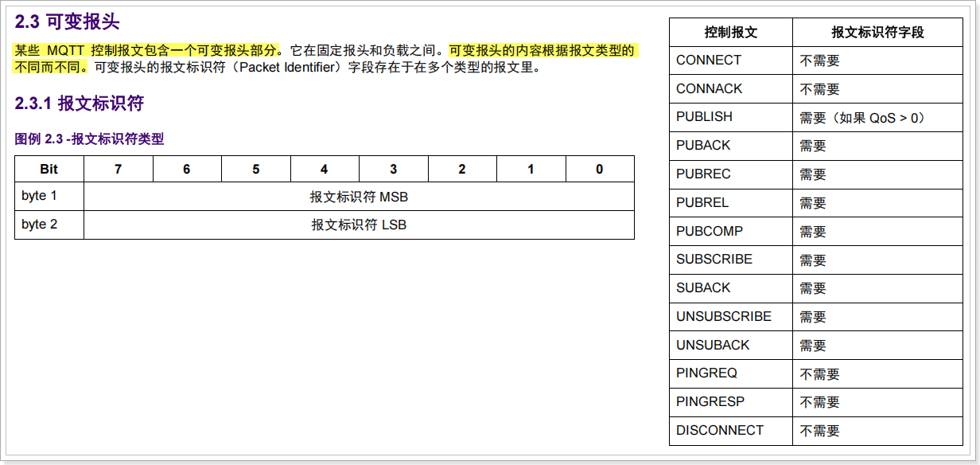Click the SUBACK cell
980x465 pixels.
click(x=731, y=288)
